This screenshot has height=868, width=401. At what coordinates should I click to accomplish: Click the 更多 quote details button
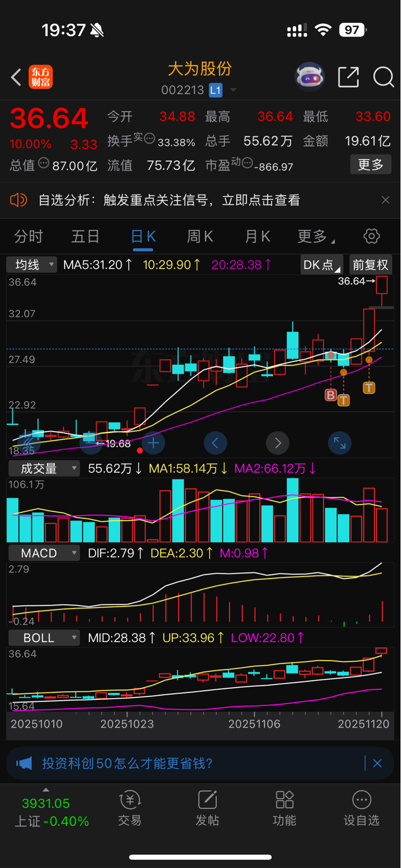click(x=371, y=165)
